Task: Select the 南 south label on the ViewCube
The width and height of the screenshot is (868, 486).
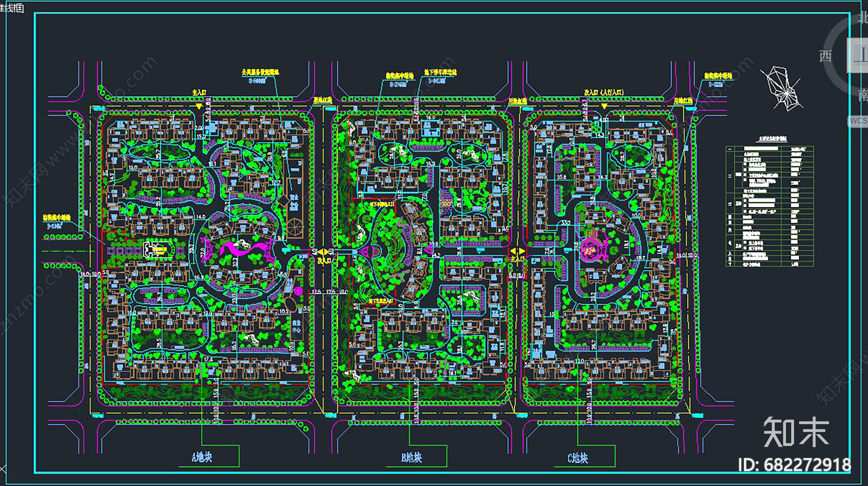Action: tap(863, 95)
